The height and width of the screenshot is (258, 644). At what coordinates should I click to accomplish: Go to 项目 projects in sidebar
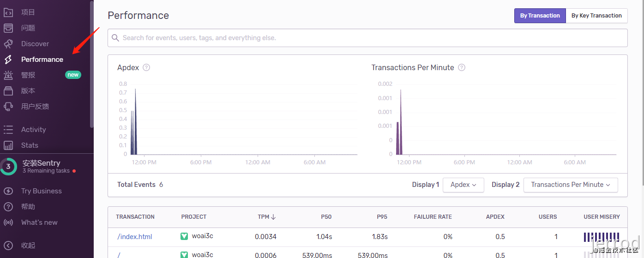click(x=28, y=12)
